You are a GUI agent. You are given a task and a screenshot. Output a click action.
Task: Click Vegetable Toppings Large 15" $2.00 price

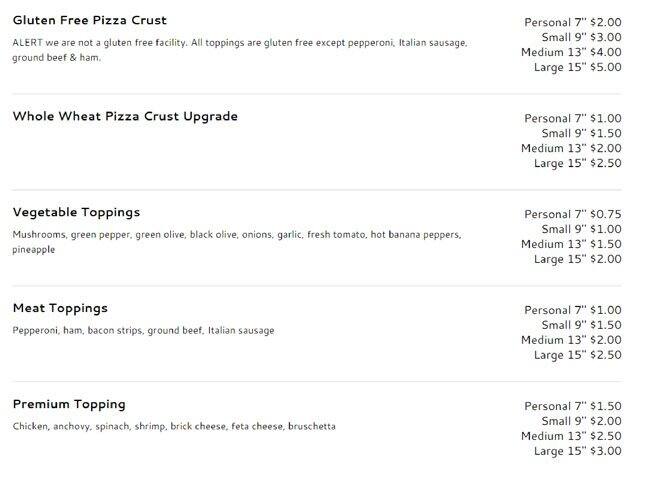tap(577, 260)
